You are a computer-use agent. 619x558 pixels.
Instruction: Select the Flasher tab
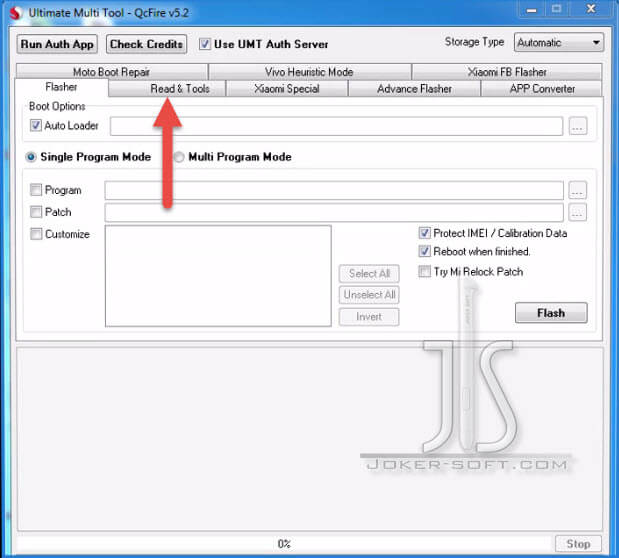61,87
